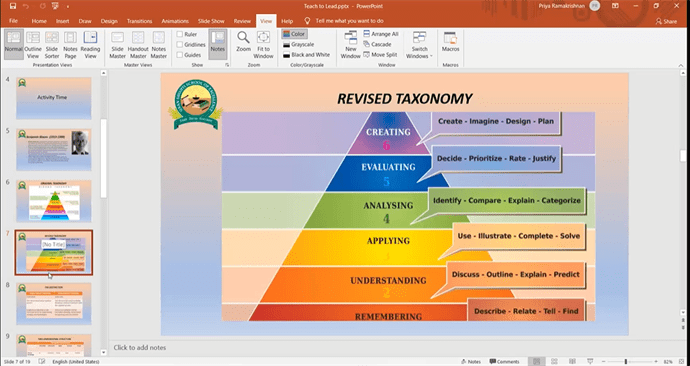Screen dimensions: 690x366
Task: Collapse the ribbon with the chevron arrow
Action: [681, 65]
